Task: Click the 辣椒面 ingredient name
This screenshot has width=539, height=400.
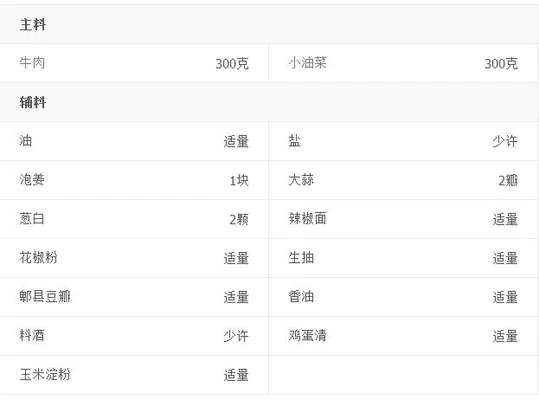Action: point(308,219)
